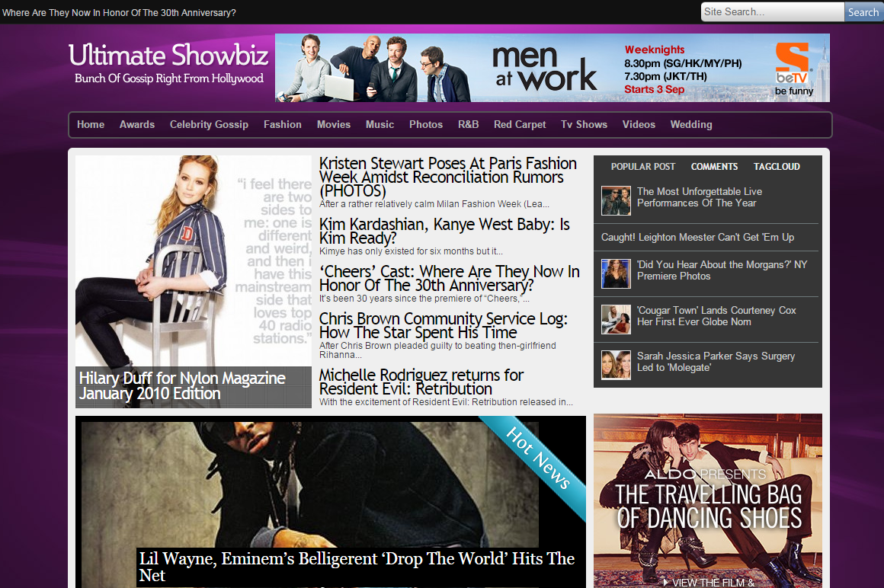Open the Most Unforgettable Live Performances thumbnail

tap(616, 200)
